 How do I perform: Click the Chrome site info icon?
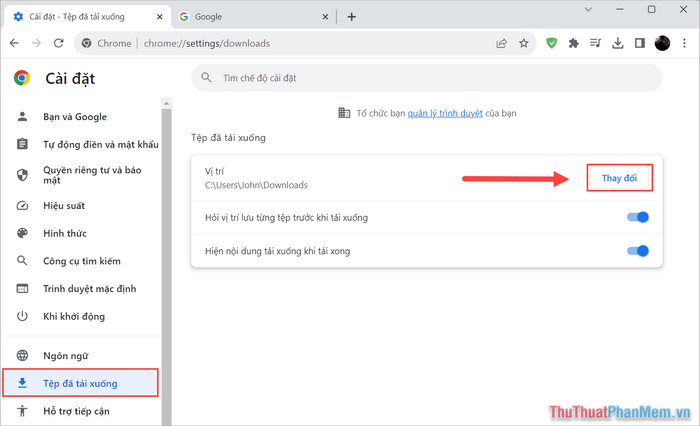coord(87,43)
